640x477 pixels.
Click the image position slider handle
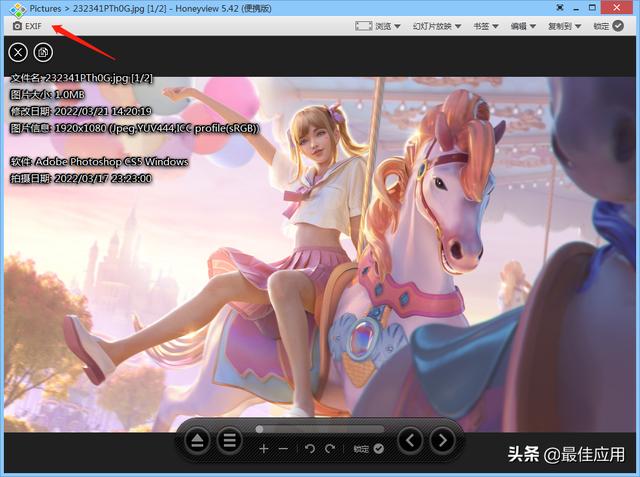click(x=259, y=429)
